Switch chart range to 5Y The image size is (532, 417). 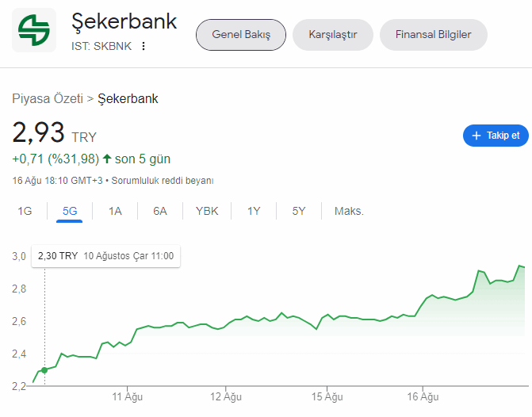pos(299,211)
